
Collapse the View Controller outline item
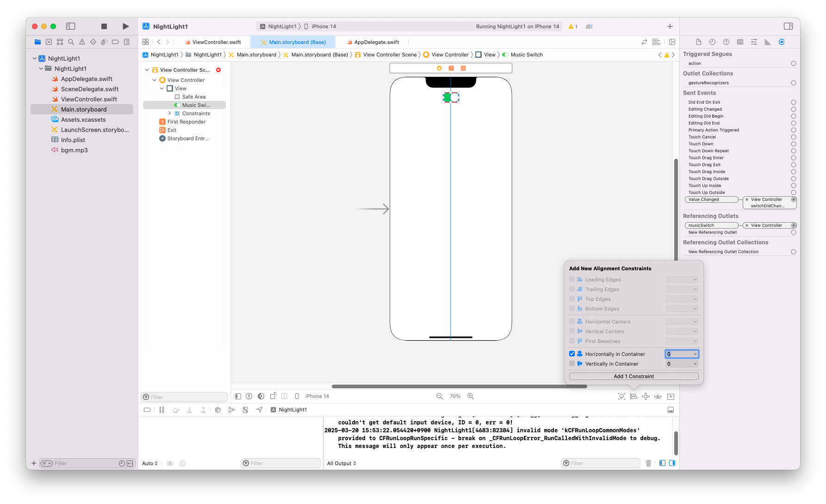click(x=155, y=80)
